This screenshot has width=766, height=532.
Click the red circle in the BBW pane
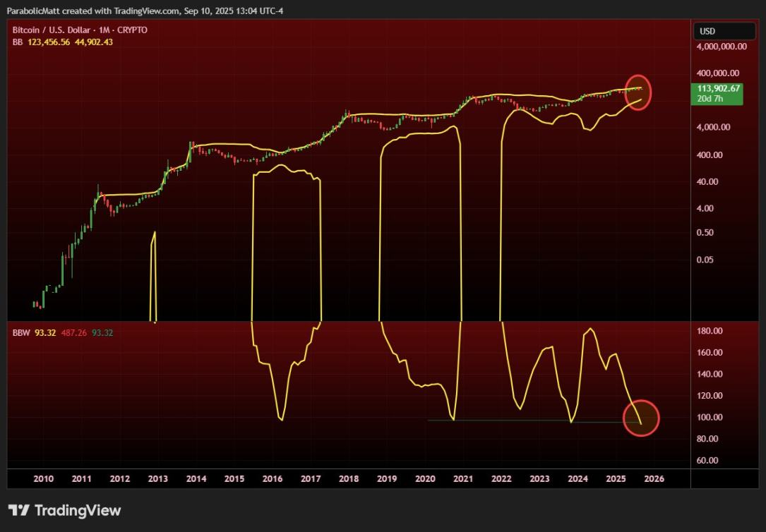point(641,418)
